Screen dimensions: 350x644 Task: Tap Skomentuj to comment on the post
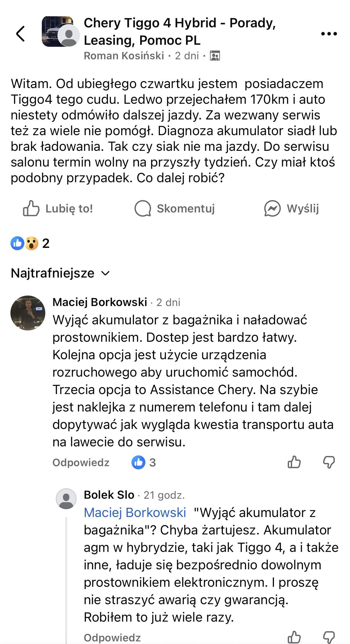coord(175,208)
